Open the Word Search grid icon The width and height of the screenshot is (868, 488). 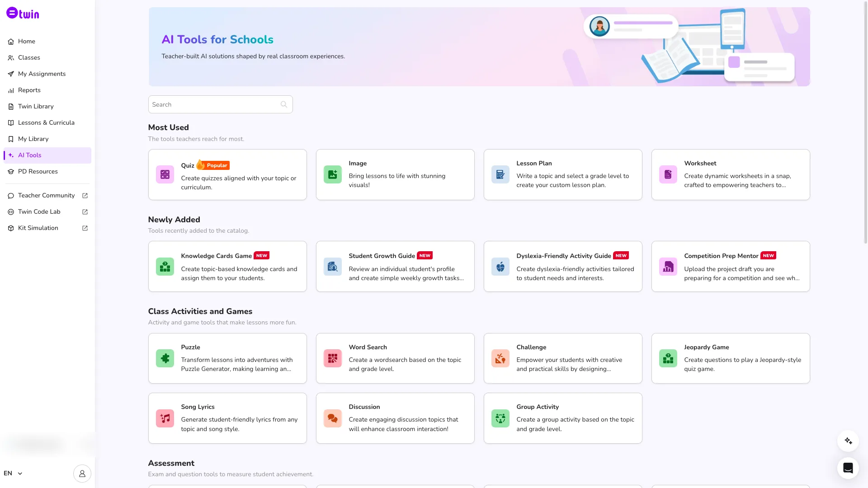(x=333, y=358)
